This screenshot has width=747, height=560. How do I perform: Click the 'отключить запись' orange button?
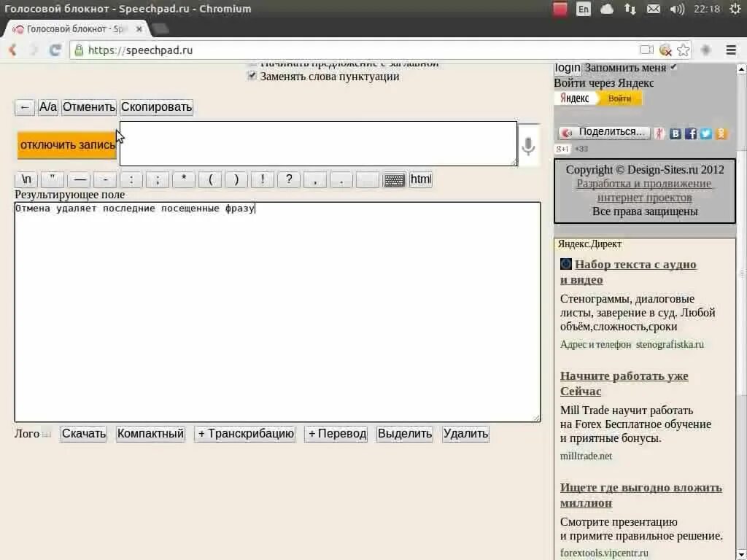coord(67,145)
